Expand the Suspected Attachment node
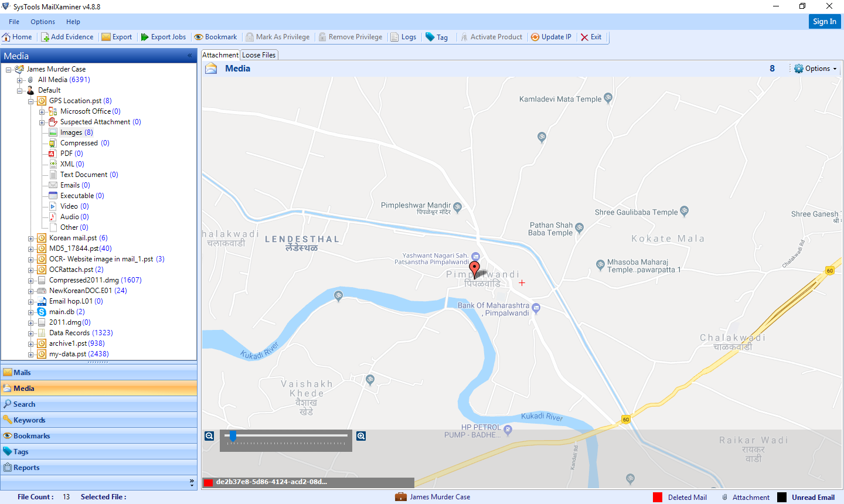Image resolution: width=844 pixels, height=504 pixels. (x=42, y=122)
